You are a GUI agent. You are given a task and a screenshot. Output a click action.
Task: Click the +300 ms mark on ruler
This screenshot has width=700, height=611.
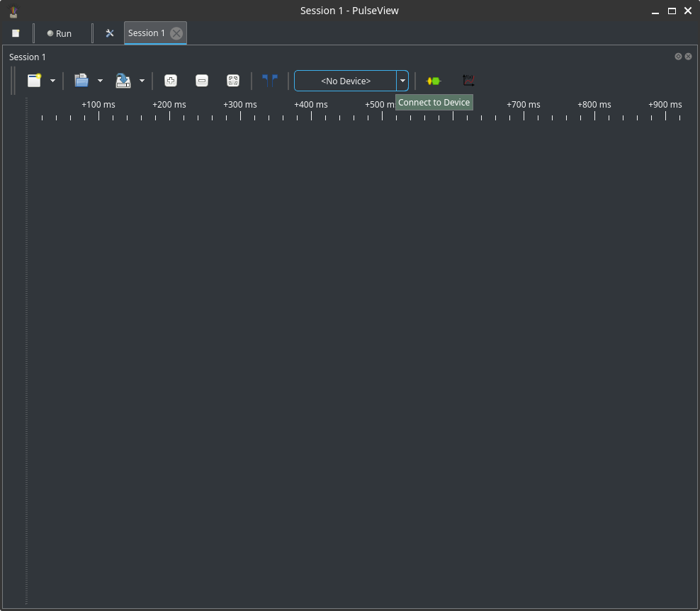click(x=240, y=105)
